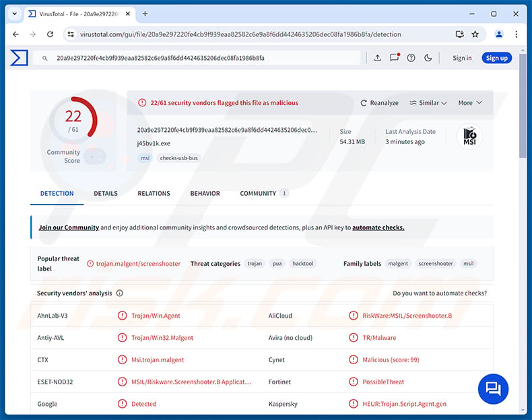Viewport: 532px width, 420px height.
Task: Click the Fortinet PossibleThreat result
Action: pos(383,382)
